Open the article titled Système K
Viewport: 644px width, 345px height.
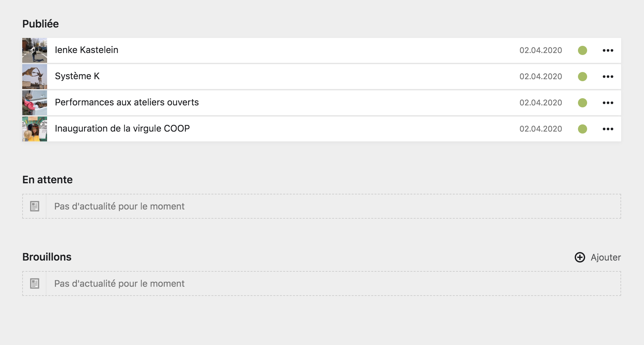pos(77,76)
